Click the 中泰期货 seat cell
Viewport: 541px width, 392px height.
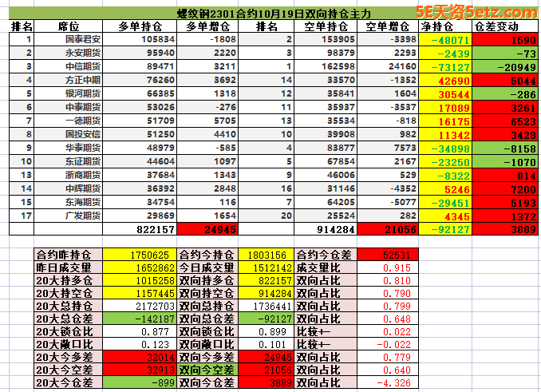[x=69, y=107]
